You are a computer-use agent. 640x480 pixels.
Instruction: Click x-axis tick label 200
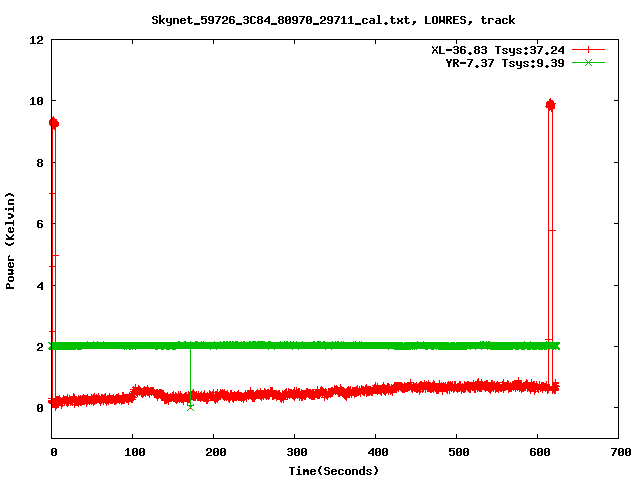[x=216, y=452]
